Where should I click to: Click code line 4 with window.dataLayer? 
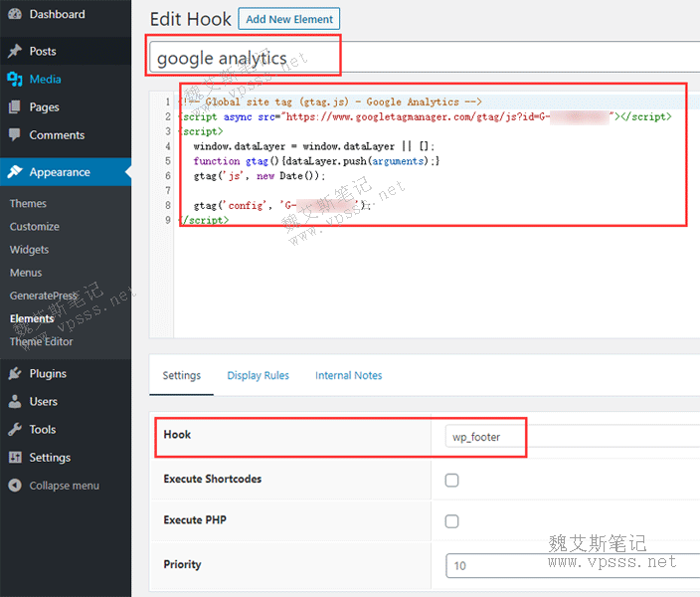(314, 146)
